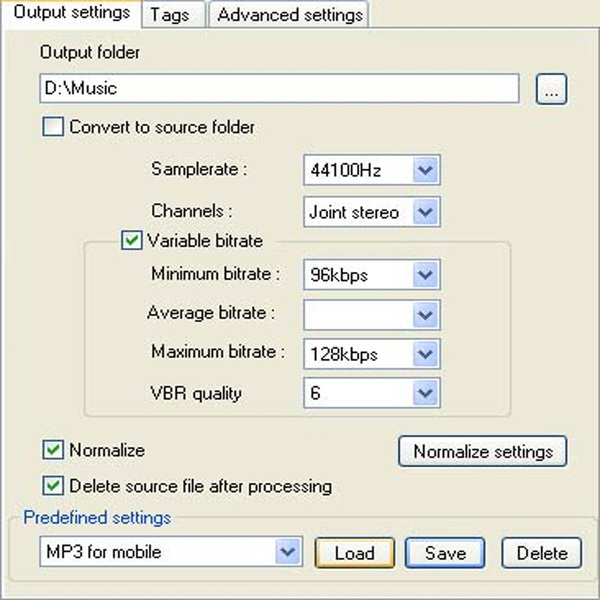The image size is (600, 600).
Task: Toggle the Normalize checkbox
Action: point(53,450)
